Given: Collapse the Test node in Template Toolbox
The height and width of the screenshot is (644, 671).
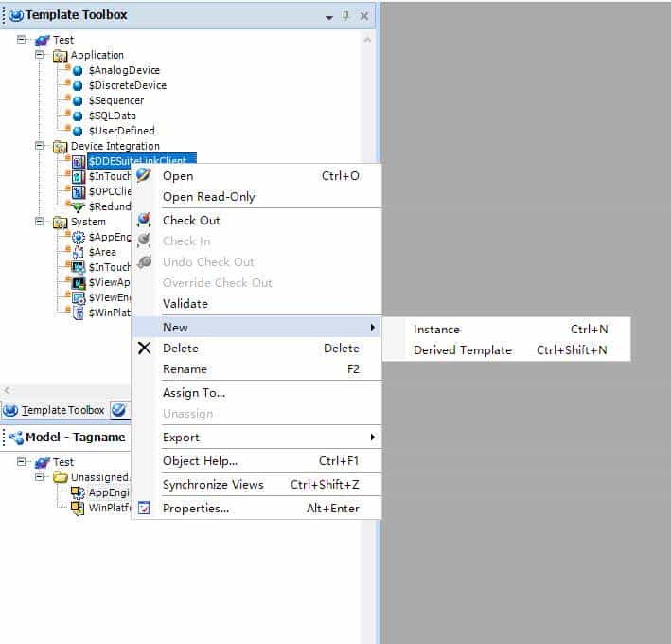Looking at the screenshot, I should tap(21, 40).
